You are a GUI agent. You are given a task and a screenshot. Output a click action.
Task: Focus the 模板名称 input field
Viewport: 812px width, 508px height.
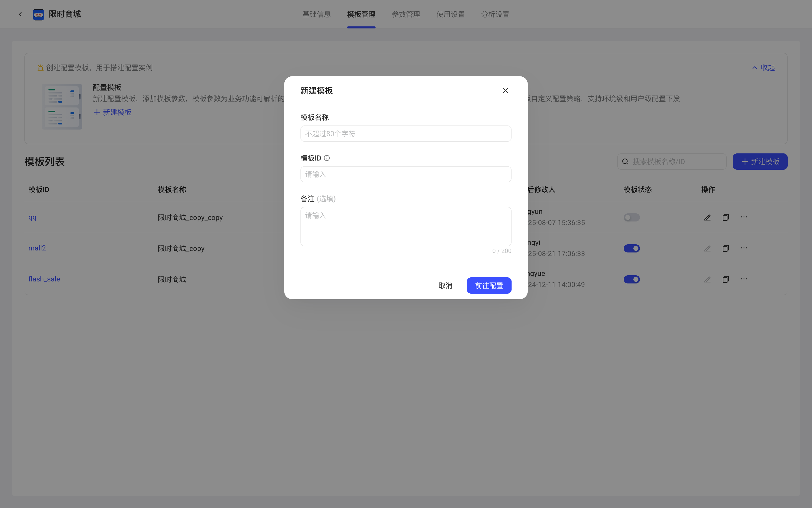[x=406, y=133]
